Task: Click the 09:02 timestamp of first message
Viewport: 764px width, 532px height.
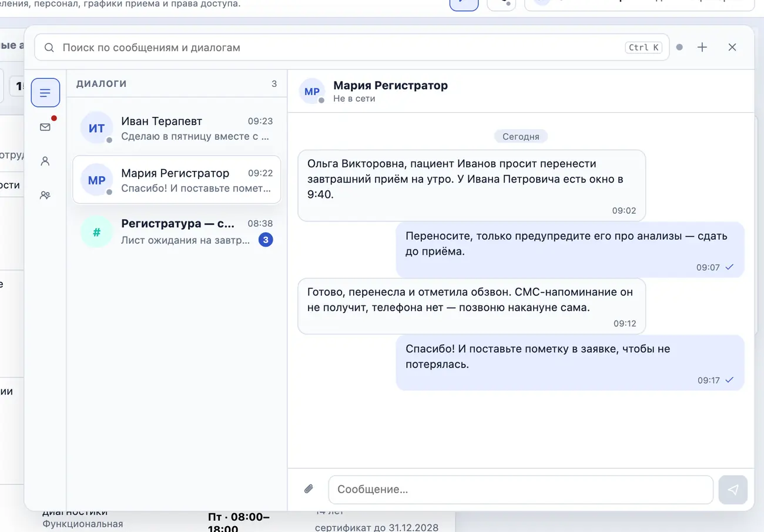Action: click(x=624, y=210)
